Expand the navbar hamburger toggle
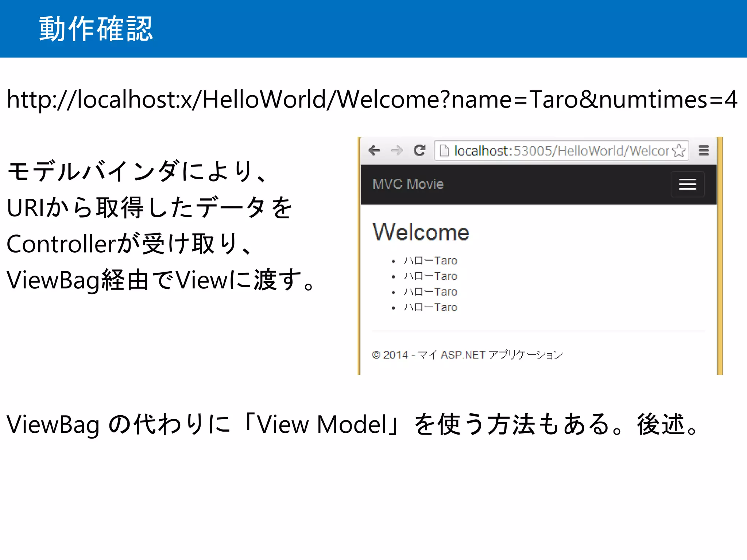The height and width of the screenshot is (560, 747). point(688,184)
